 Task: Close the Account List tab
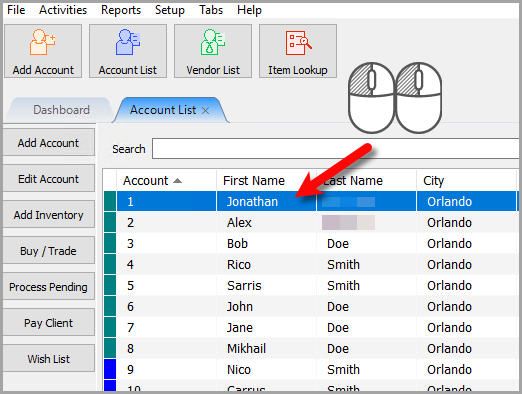click(206, 111)
